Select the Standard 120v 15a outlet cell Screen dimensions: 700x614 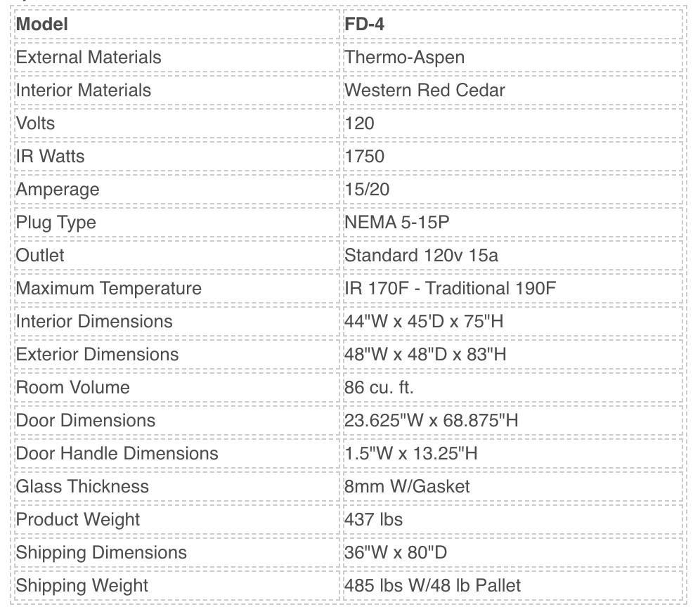click(421, 255)
